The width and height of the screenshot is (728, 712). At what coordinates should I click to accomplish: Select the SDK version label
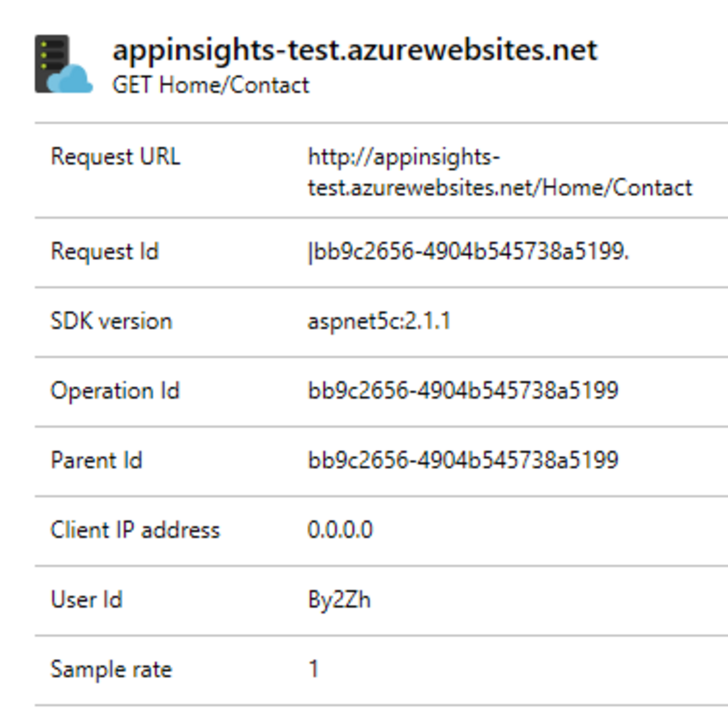click(x=111, y=321)
